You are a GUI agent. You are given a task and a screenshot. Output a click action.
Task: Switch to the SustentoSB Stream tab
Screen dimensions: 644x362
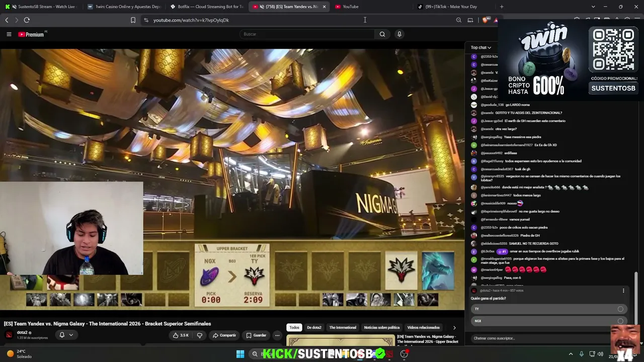[x=43, y=7]
